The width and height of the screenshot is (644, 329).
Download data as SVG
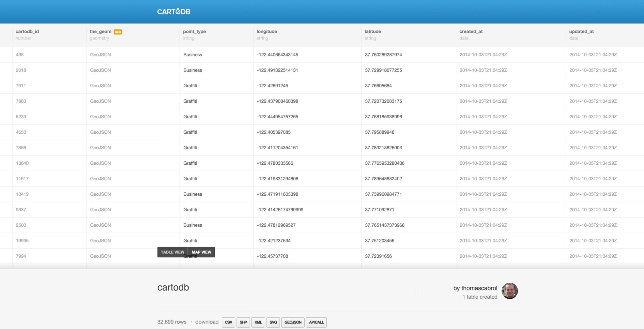pos(273,322)
